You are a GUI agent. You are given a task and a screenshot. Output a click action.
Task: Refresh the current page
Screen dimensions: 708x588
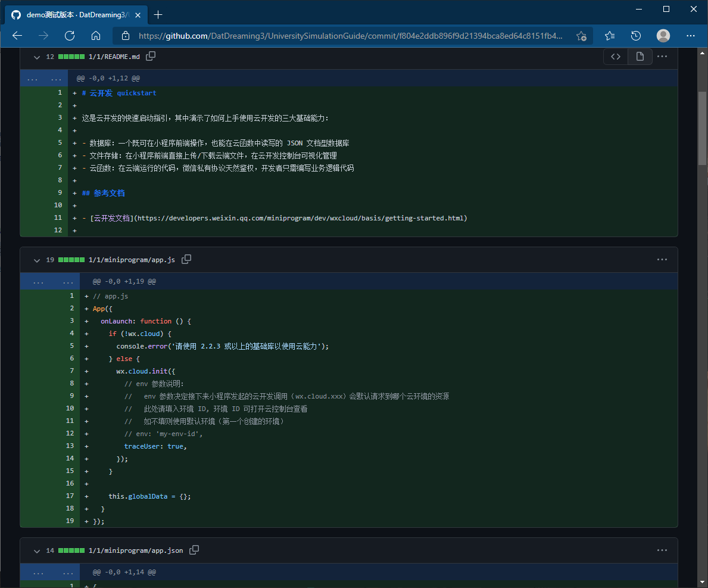tap(70, 36)
